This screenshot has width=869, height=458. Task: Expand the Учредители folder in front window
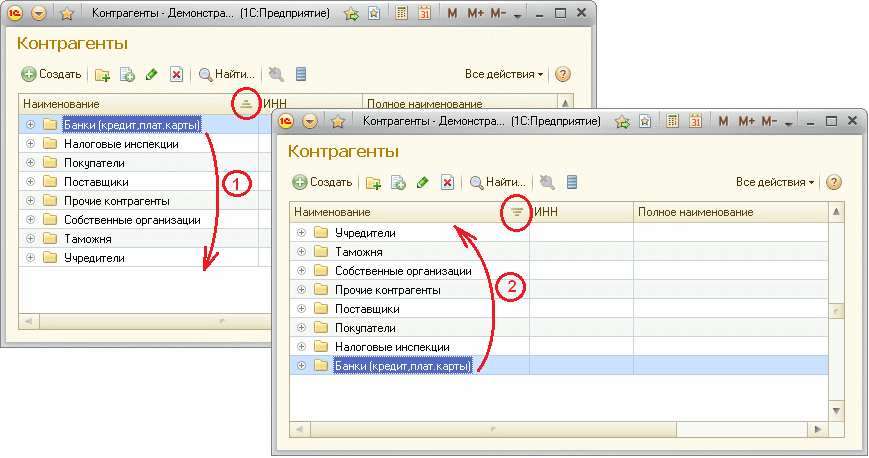(301, 233)
